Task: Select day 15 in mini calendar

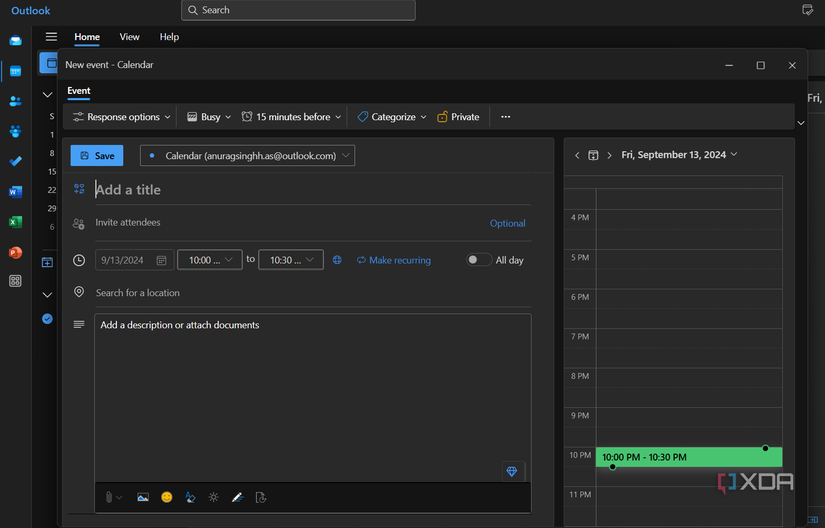Action: (x=52, y=171)
